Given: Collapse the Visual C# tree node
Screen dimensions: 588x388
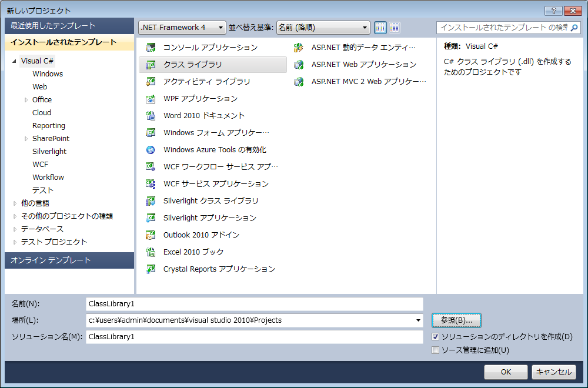Looking at the screenshot, I should coord(14,61).
